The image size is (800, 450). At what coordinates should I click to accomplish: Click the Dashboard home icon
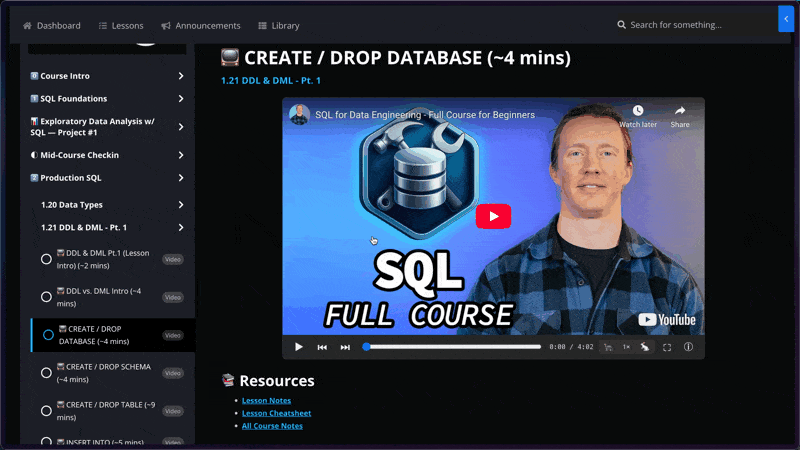[x=28, y=26]
